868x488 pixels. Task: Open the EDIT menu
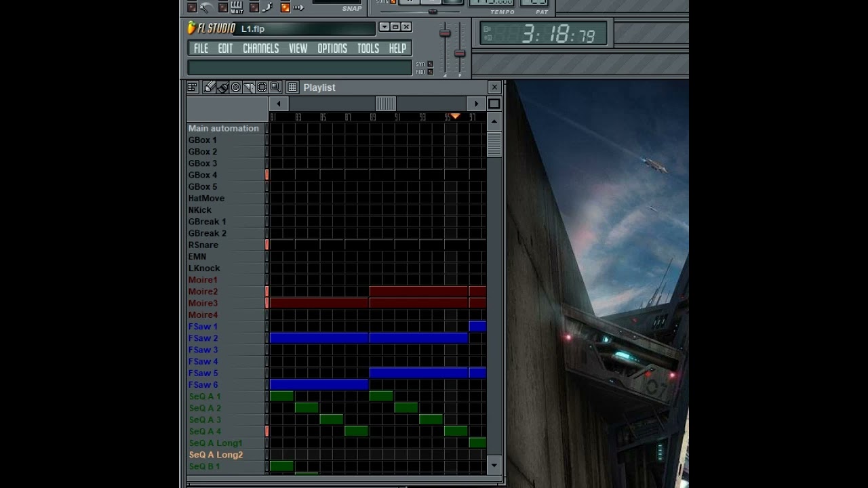tap(225, 48)
